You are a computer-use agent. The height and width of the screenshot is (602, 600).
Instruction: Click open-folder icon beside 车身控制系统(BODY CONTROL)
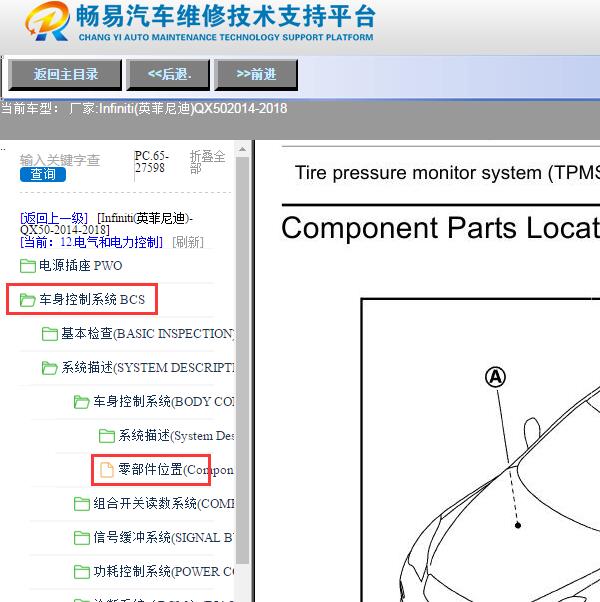(81, 402)
